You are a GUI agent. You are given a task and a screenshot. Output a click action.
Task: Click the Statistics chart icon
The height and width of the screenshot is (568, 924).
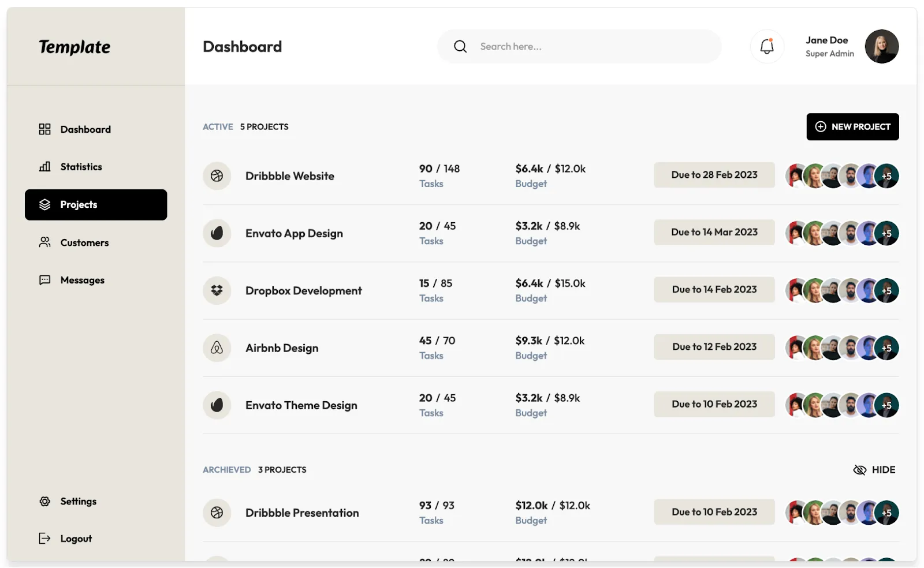click(44, 166)
